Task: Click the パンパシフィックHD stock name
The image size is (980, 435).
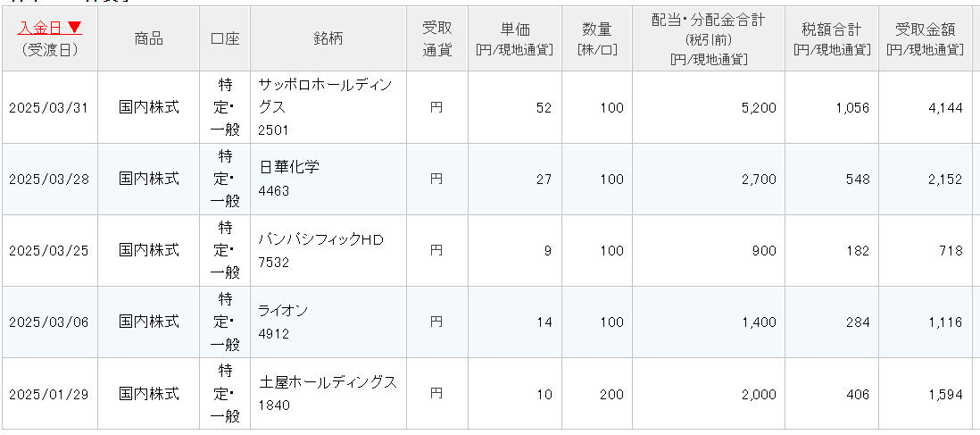Action: [320, 238]
